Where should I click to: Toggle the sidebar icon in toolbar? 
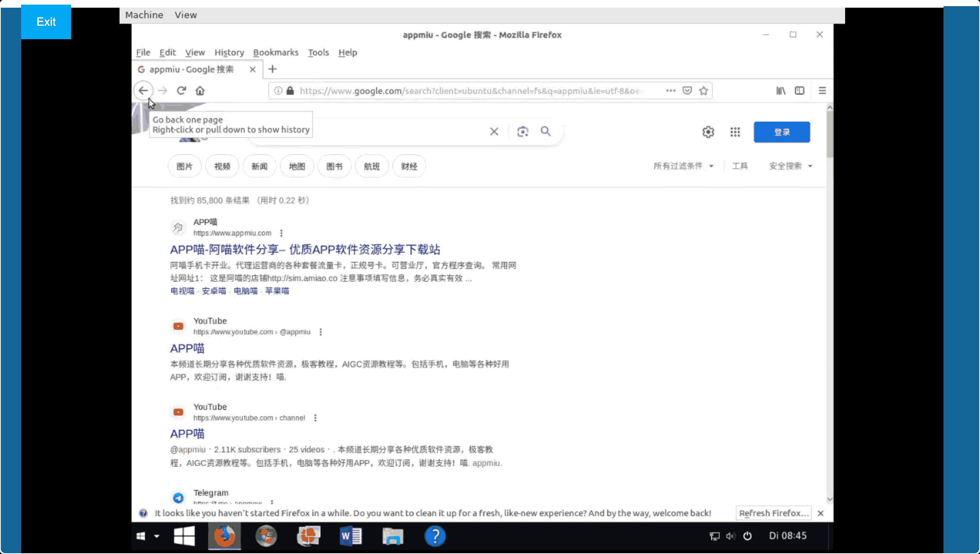pos(800,91)
